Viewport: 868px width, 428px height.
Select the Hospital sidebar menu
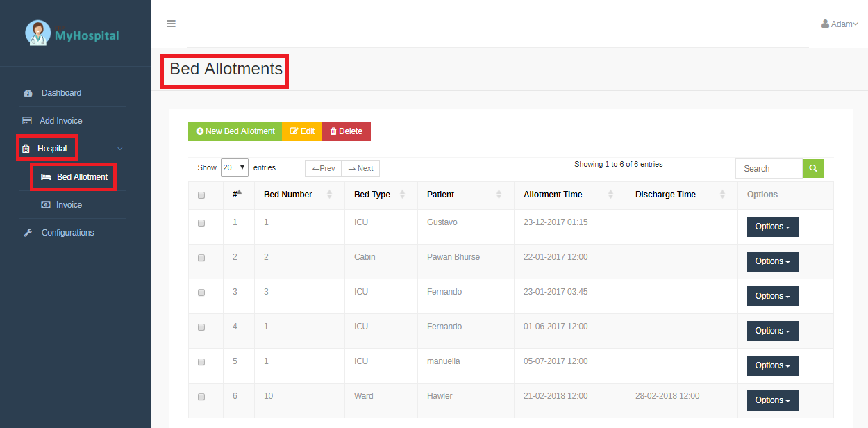[52, 149]
